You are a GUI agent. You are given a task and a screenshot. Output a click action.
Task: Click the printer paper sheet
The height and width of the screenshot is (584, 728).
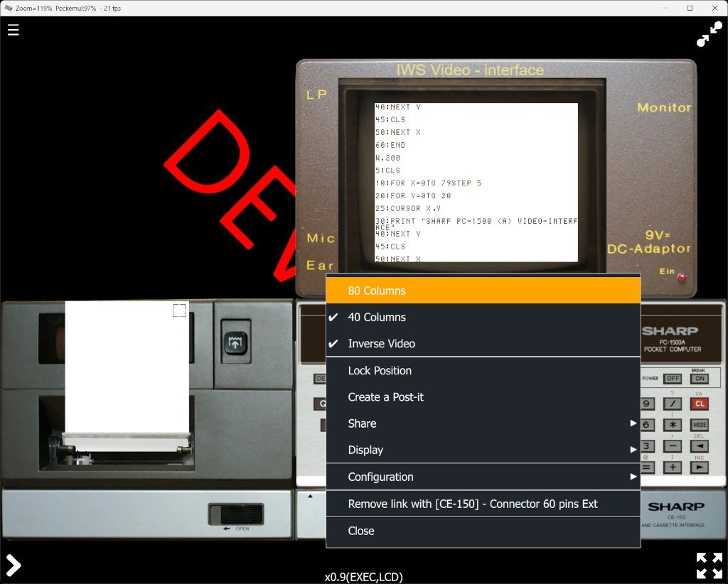point(127,367)
